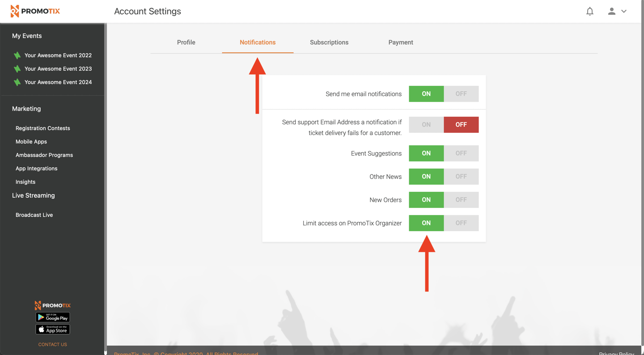Turn off Event Suggestions notifications
This screenshot has width=644, height=355.
pyautogui.click(x=461, y=153)
